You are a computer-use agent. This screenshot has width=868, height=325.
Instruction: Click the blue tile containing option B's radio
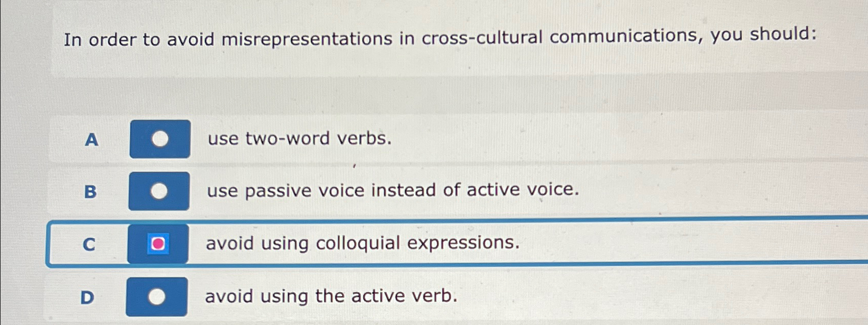(159, 192)
